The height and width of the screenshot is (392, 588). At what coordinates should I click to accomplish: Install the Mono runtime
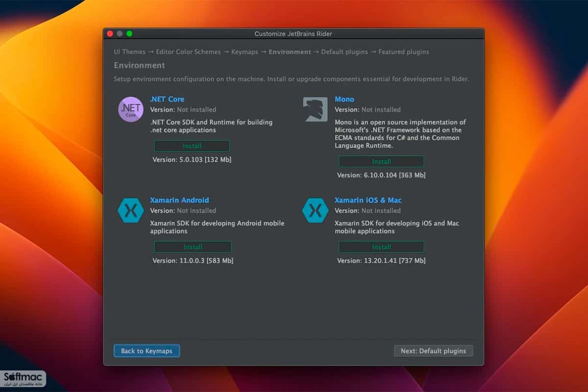tap(381, 162)
